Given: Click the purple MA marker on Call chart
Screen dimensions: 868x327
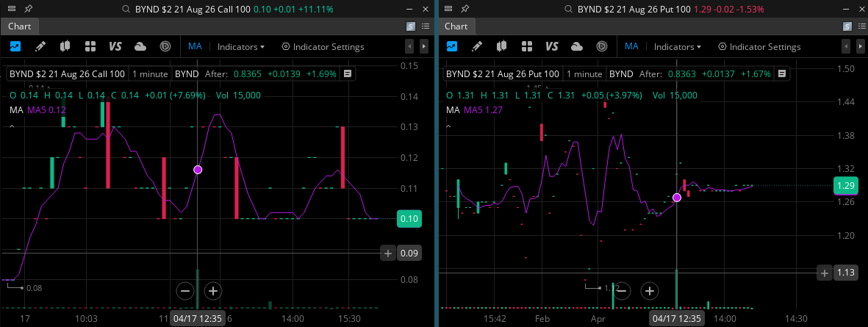Looking at the screenshot, I should click(x=198, y=170).
